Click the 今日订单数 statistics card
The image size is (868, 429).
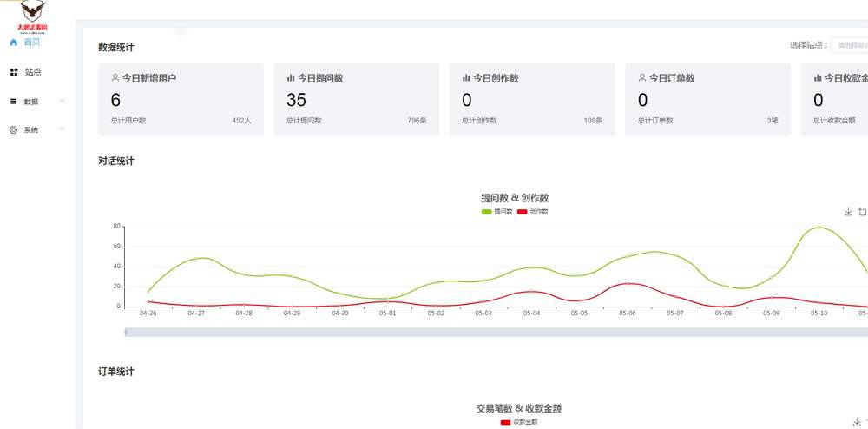point(707,99)
